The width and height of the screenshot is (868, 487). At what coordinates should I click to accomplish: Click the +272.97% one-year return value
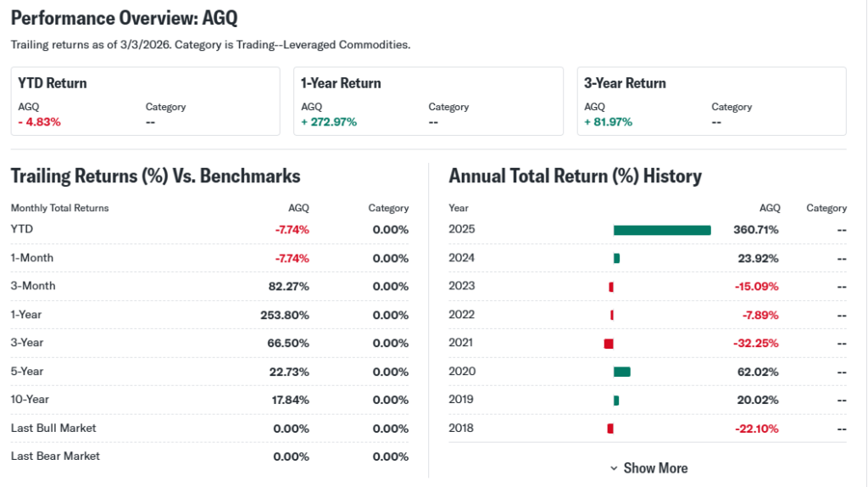tap(329, 122)
